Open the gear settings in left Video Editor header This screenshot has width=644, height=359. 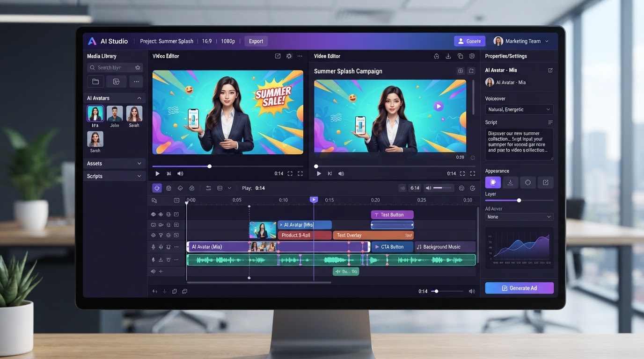pyautogui.click(x=289, y=56)
